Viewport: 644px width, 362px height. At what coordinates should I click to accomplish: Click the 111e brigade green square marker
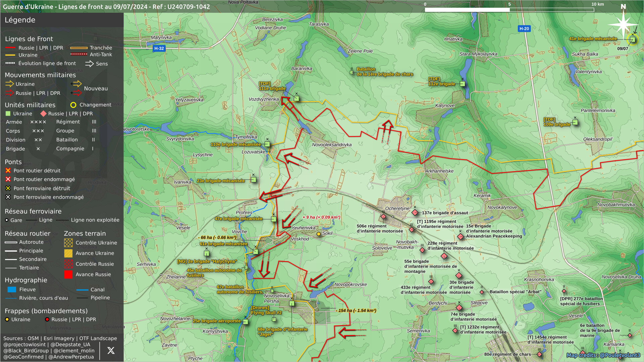point(297,99)
